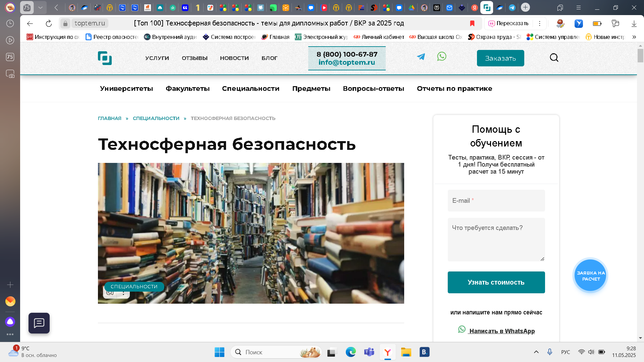Expand the tab group dropdown chevron
The width and height of the screenshot is (644, 362).
click(x=40, y=7)
